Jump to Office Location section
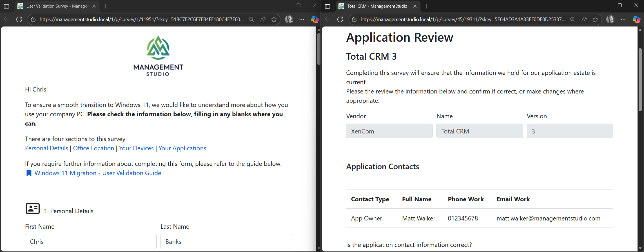 point(93,148)
